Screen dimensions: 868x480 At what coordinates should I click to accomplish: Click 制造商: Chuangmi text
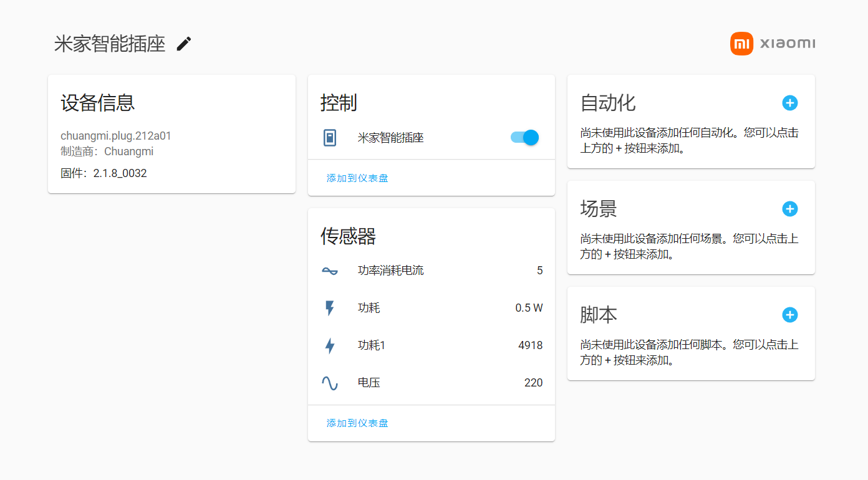107,151
